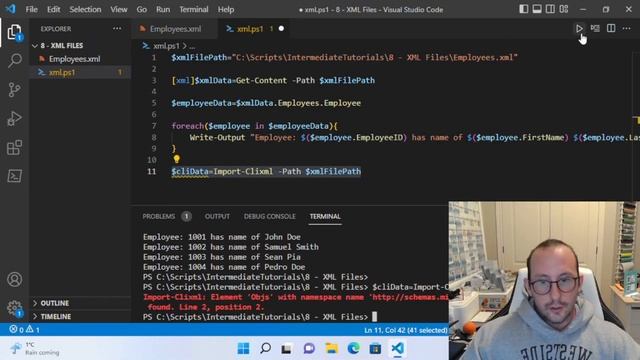
Task: Open the Chat taskbar icon
Action: pyautogui.click(x=309, y=348)
